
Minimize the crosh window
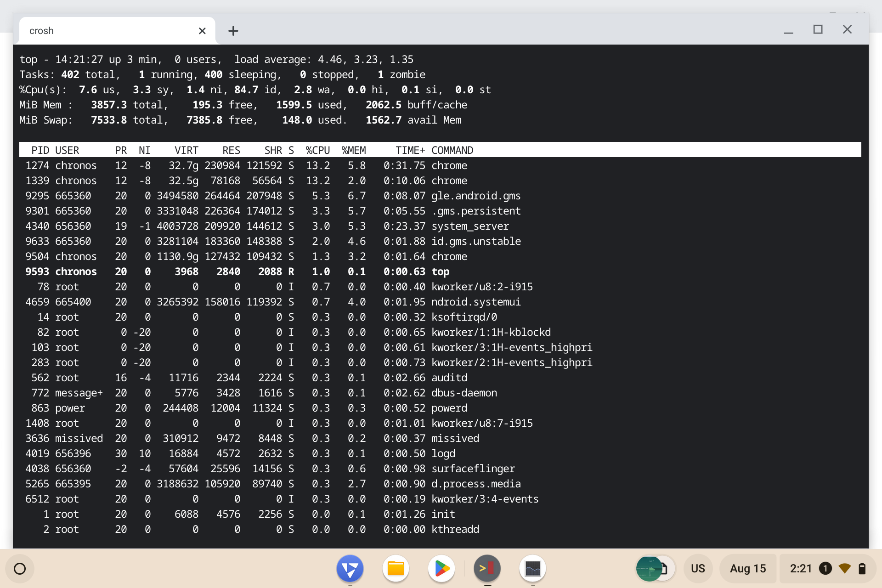pyautogui.click(x=788, y=30)
